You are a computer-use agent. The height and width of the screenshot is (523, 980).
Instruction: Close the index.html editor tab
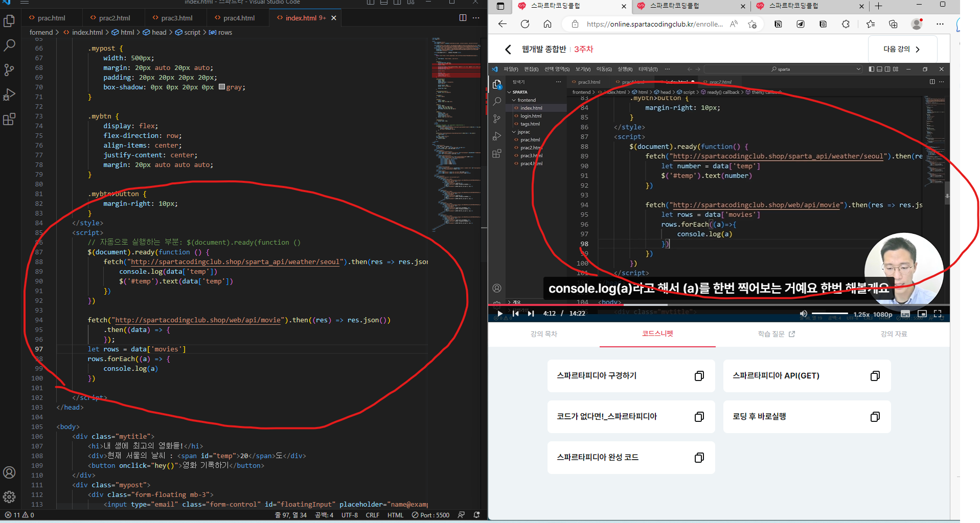[334, 18]
